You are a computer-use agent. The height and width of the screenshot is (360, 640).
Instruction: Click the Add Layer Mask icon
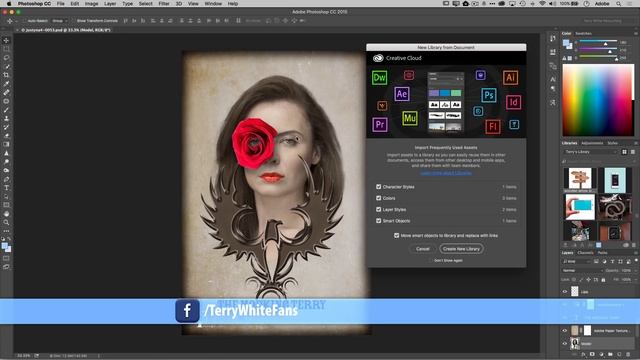click(x=592, y=354)
